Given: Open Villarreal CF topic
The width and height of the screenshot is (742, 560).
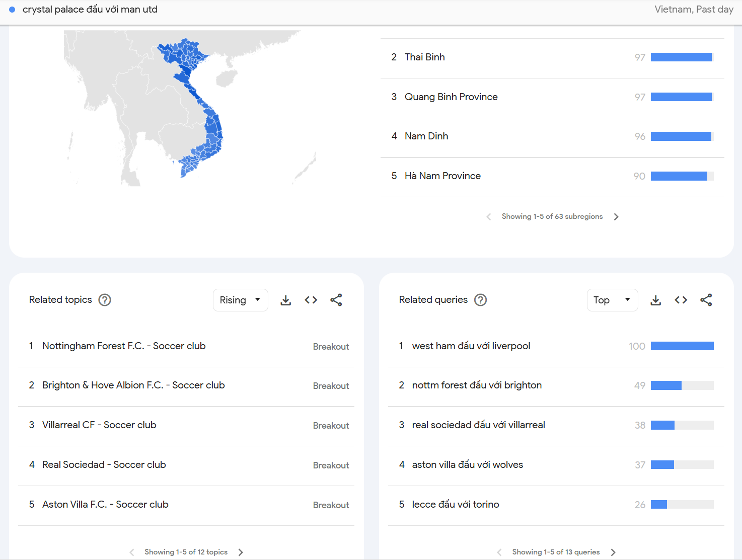Looking at the screenshot, I should 99,425.
